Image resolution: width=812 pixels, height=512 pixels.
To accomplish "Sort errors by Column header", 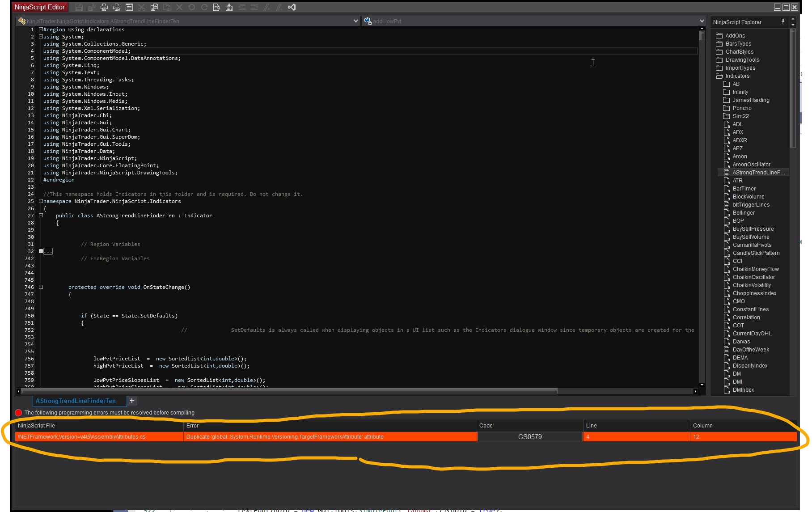I will (x=744, y=426).
